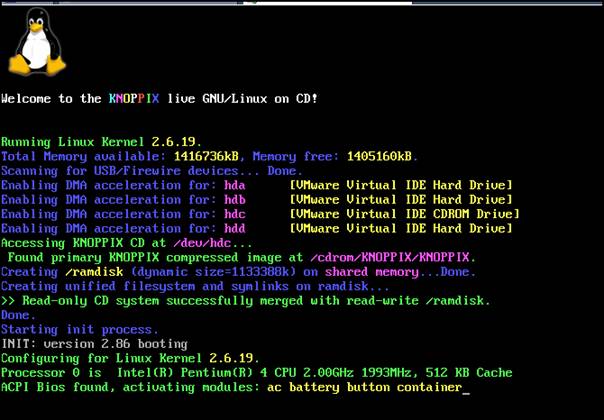Click '512 KB Cache' text
The image size is (604, 420).
coord(469,373)
